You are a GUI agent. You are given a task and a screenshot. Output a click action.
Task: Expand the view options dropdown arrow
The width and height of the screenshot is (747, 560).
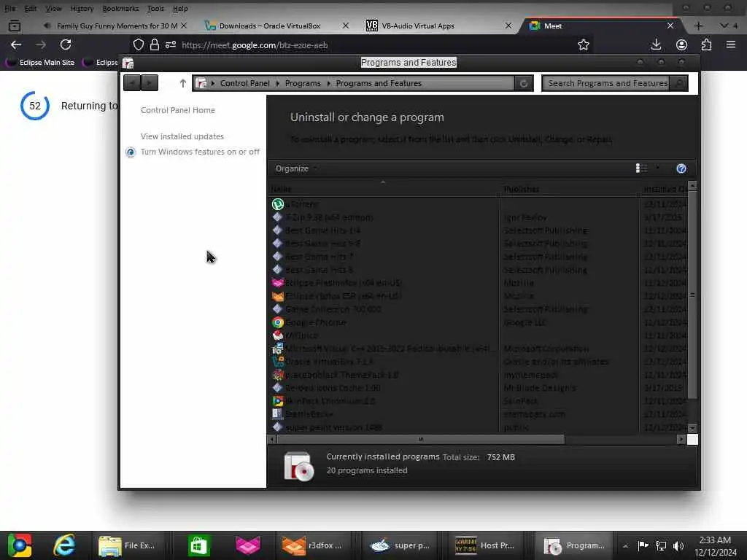click(x=657, y=168)
